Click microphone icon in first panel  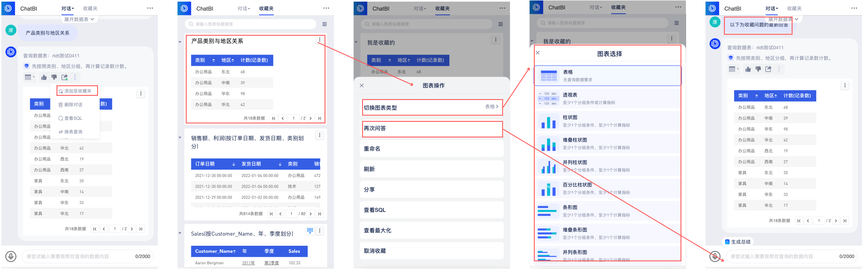(11, 257)
